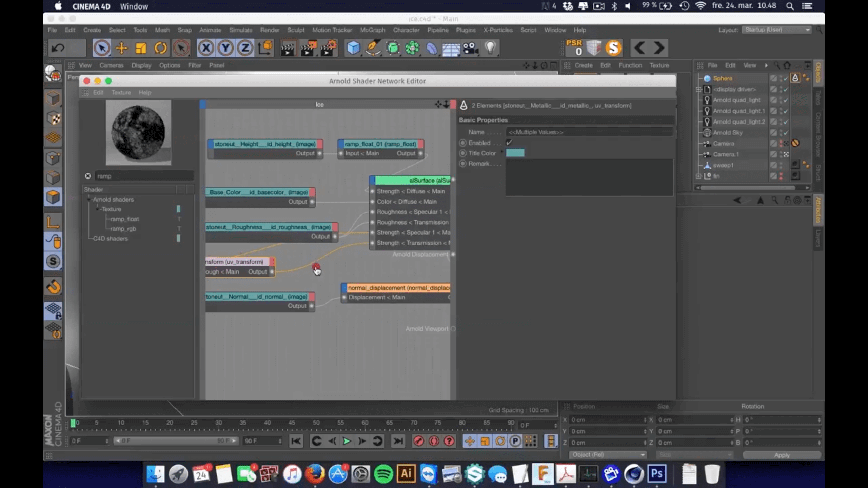The height and width of the screenshot is (488, 868).
Task: Toggle the X axis lock
Action: click(x=206, y=48)
